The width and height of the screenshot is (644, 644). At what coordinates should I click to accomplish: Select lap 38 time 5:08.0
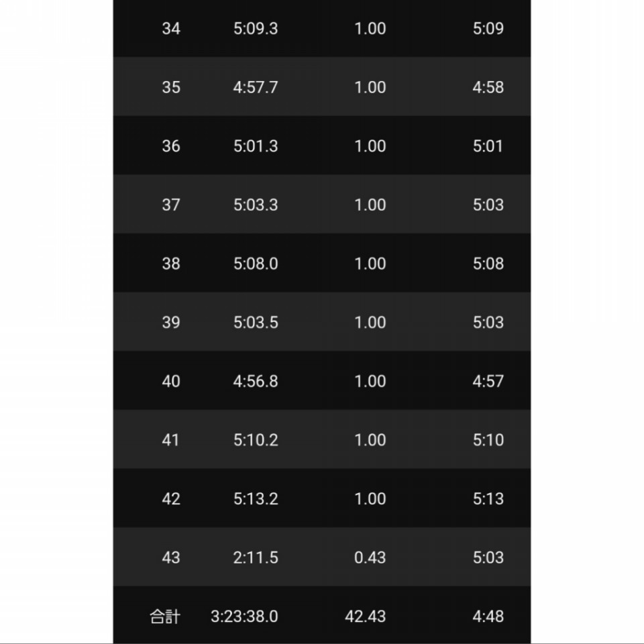coord(256,264)
